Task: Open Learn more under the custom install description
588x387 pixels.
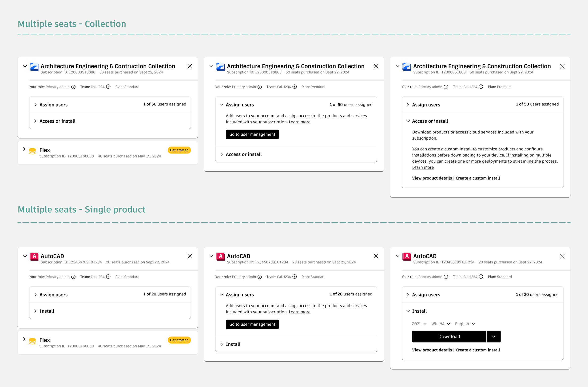Action: 423,167
